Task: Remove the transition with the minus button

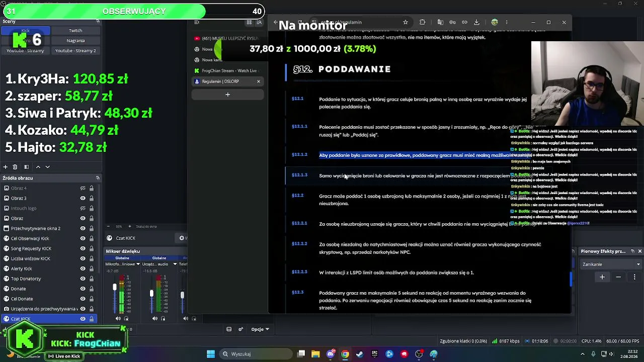Action: [x=618, y=277]
